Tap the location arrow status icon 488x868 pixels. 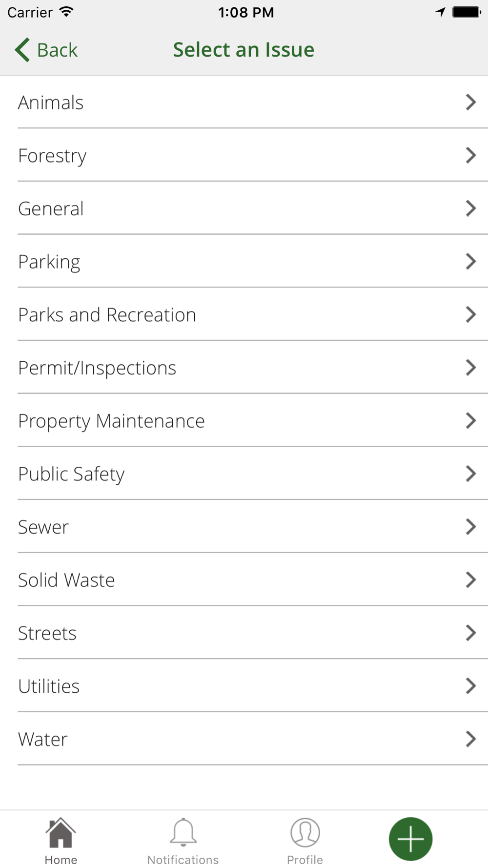(440, 12)
